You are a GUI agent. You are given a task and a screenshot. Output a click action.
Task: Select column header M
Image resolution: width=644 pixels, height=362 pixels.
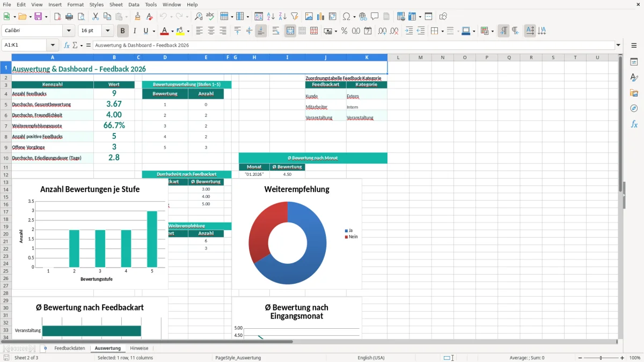click(x=420, y=57)
